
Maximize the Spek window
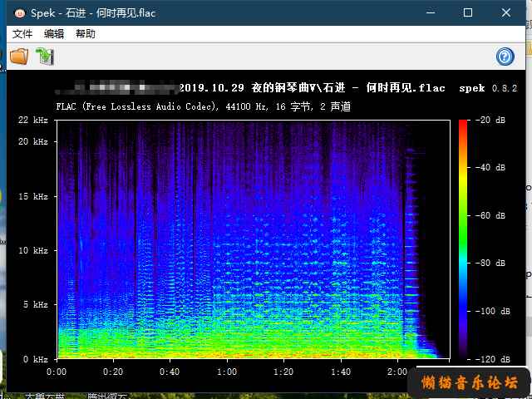[468, 13]
